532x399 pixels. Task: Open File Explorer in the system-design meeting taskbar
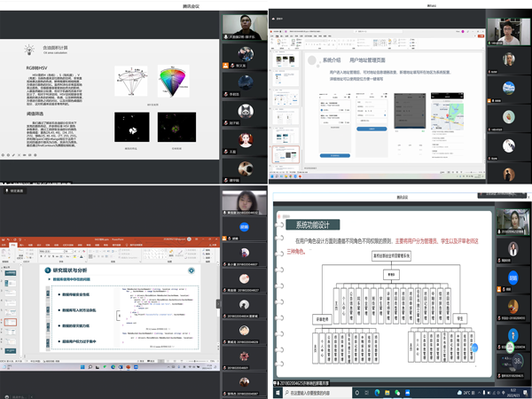click(x=387, y=393)
